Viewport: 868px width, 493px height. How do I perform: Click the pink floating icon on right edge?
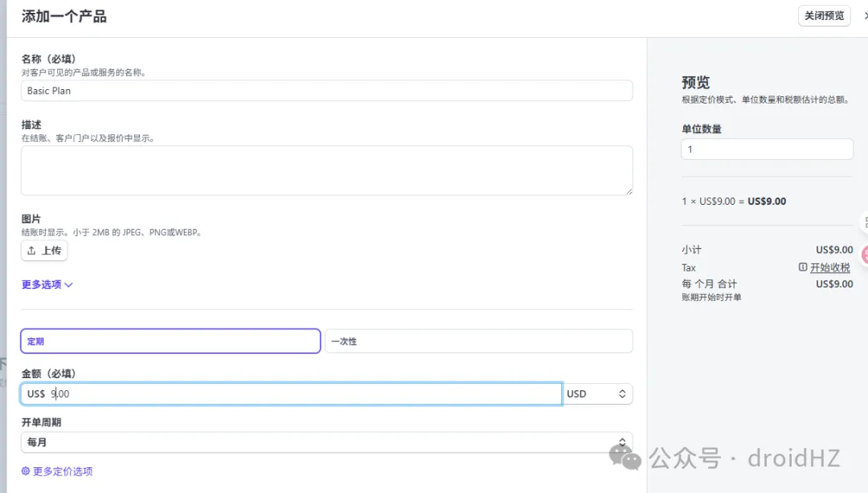click(865, 255)
